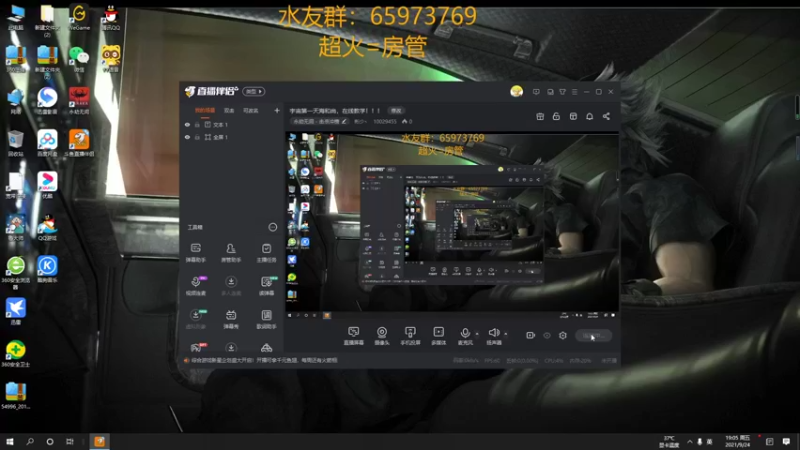Click the shop icon in the header
The width and height of the screenshot is (800, 450).
point(573,116)
